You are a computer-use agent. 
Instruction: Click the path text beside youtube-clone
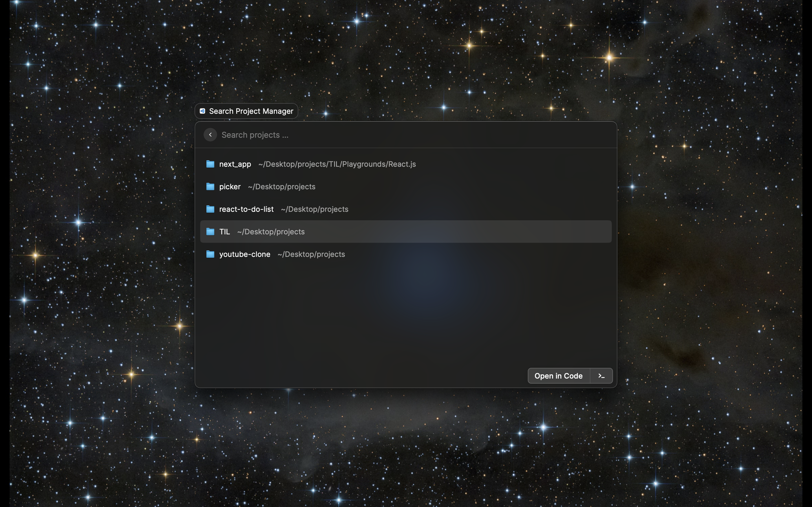(x=311, y=255)
